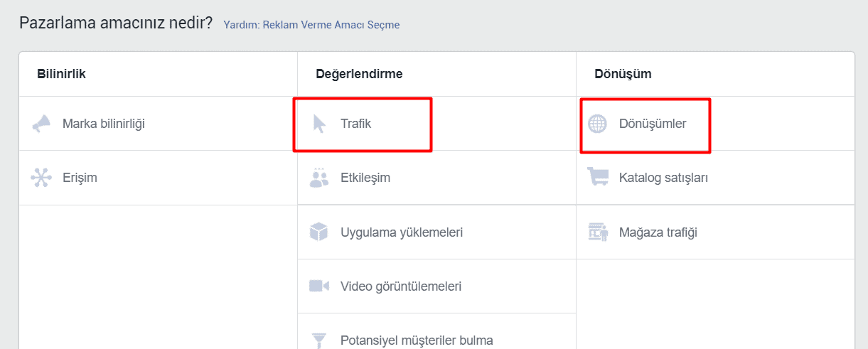Choose the Katalog satışları objective label

[x=663, y=178]
